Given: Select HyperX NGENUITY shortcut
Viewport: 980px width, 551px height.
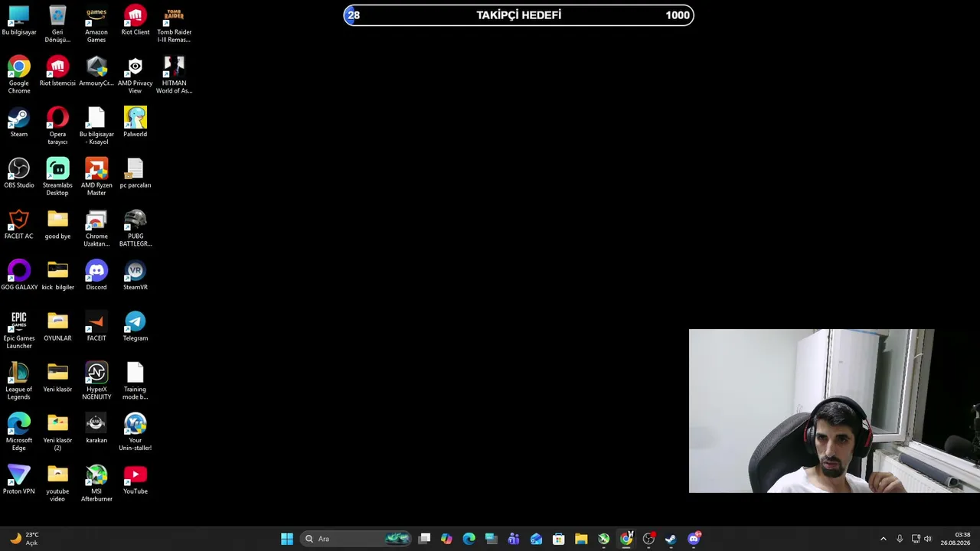Looking at the screenshot, I should 96,381.
